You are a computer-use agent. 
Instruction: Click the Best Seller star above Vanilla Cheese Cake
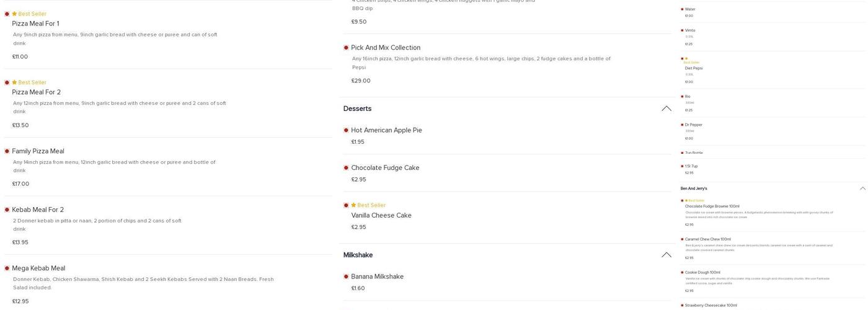(x=353, y=205)
